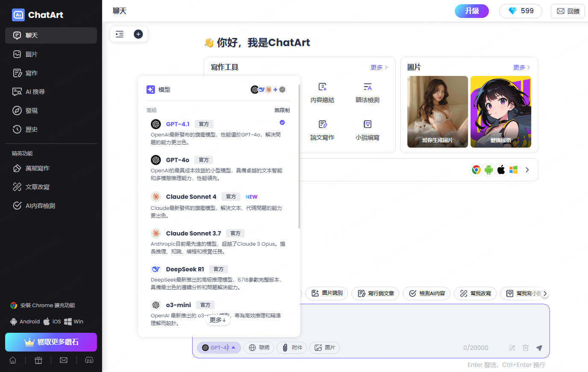
Task: Open 文章改寫 feature
Action: point(51,187)
